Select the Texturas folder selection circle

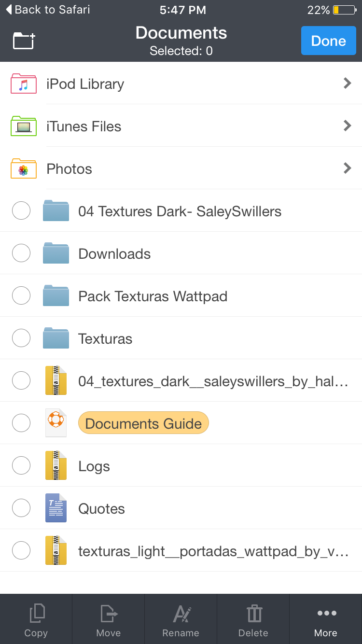(21, 338)
